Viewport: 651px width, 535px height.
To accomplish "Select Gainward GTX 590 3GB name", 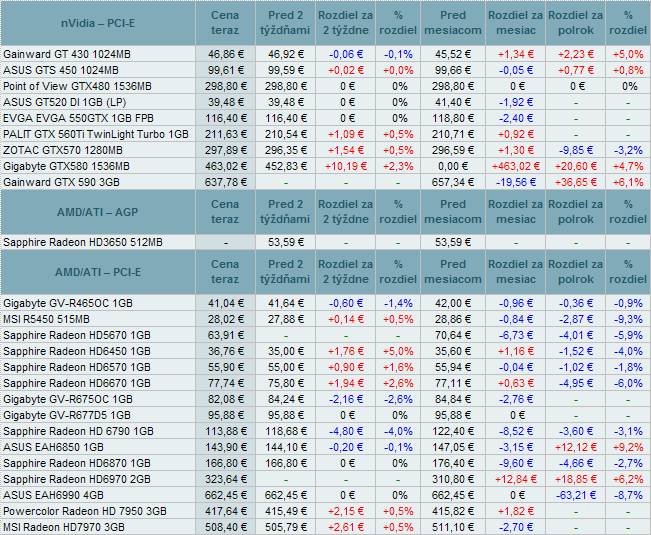I will 61,182.
